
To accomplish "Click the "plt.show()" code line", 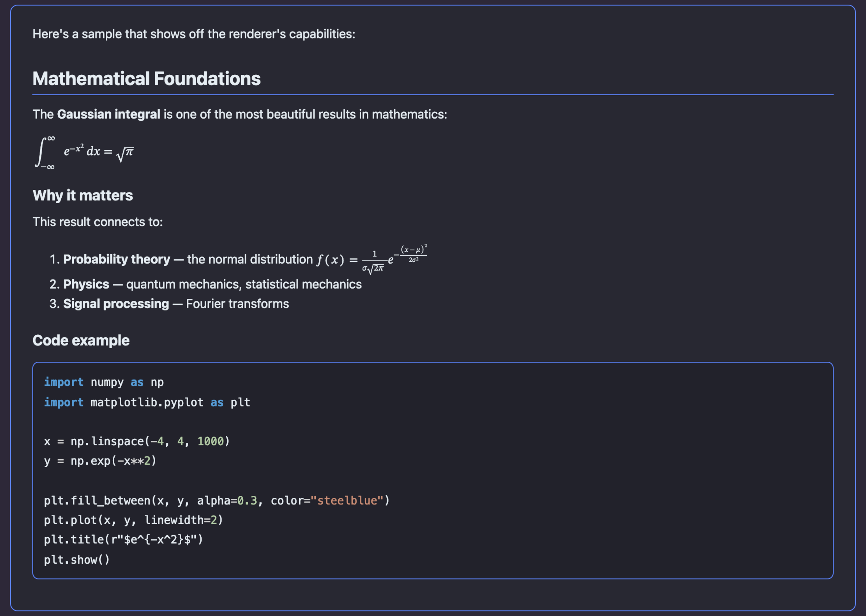I will click(x=77, y=560).
